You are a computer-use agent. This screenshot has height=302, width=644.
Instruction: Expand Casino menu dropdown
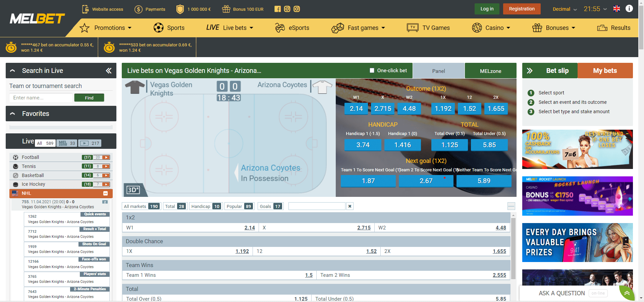(508, 28)
